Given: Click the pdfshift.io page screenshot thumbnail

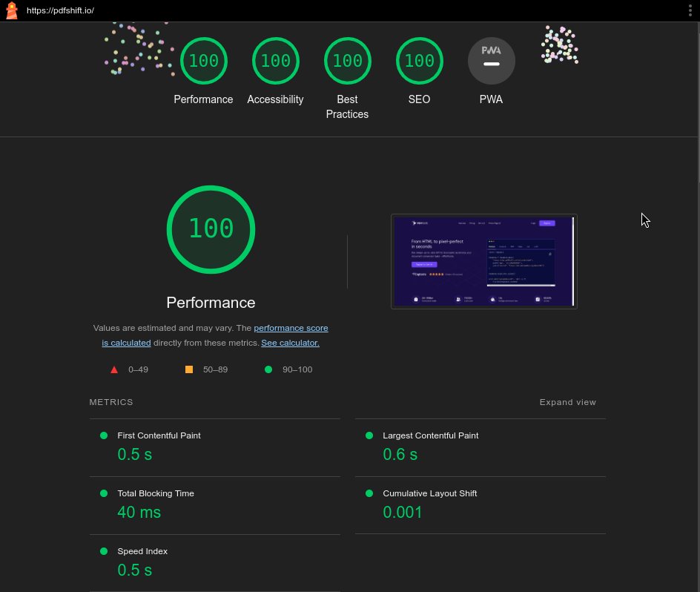Looking at the screenshot, I should pyautogui.click(x=484, y=261).
